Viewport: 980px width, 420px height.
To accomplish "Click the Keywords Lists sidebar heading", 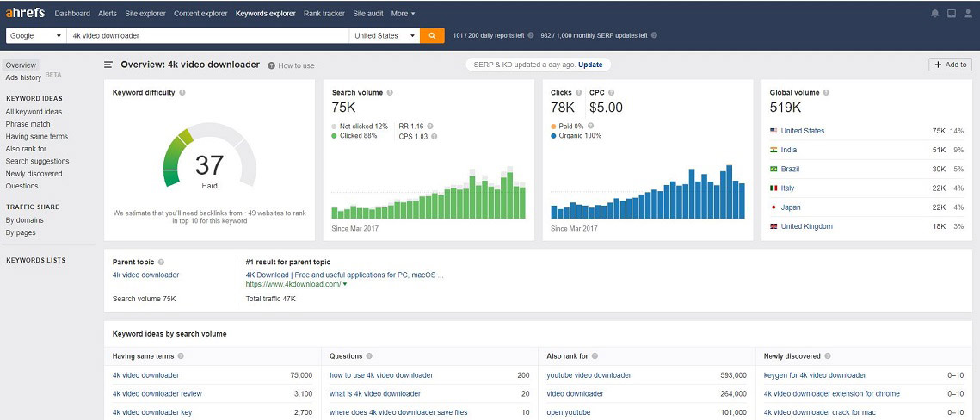I will pyautogui.click(x=35, y=260).
